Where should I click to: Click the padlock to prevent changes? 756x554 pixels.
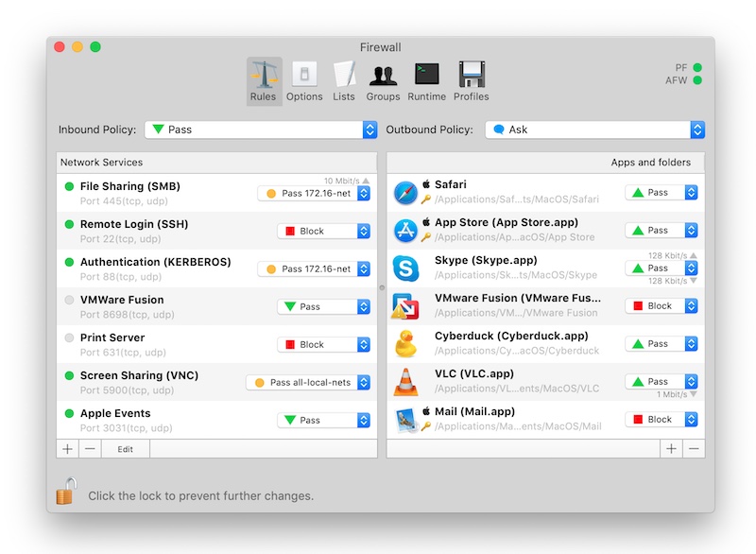tap(66, 492)
